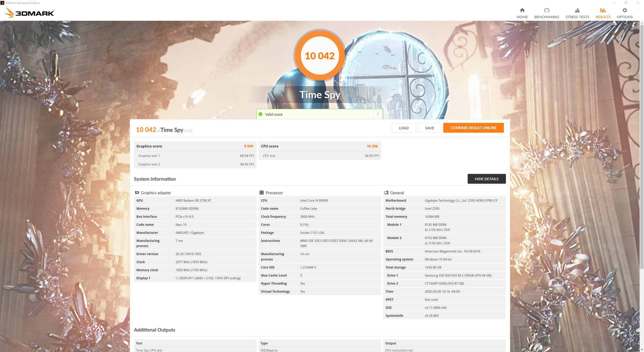644x352 pixels.
Task: Click Manufacturer value AMD/ATI / Gigabyte
Action: point(190,233)
